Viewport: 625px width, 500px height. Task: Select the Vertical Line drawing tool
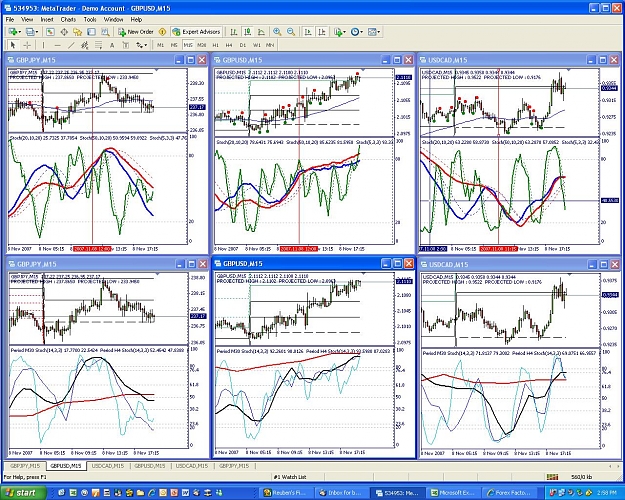[x=43, y=45]
